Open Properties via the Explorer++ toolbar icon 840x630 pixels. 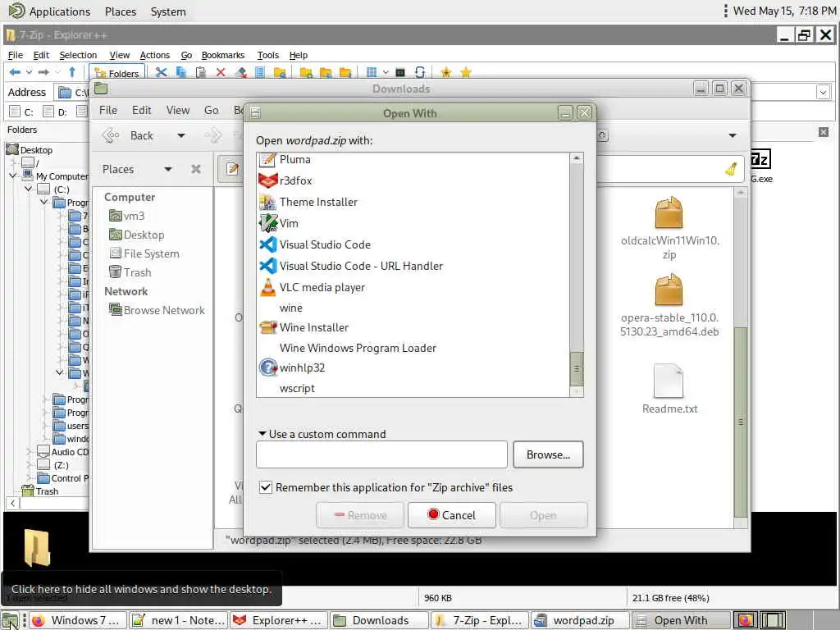pyautogui.click(x=260, y=72)
